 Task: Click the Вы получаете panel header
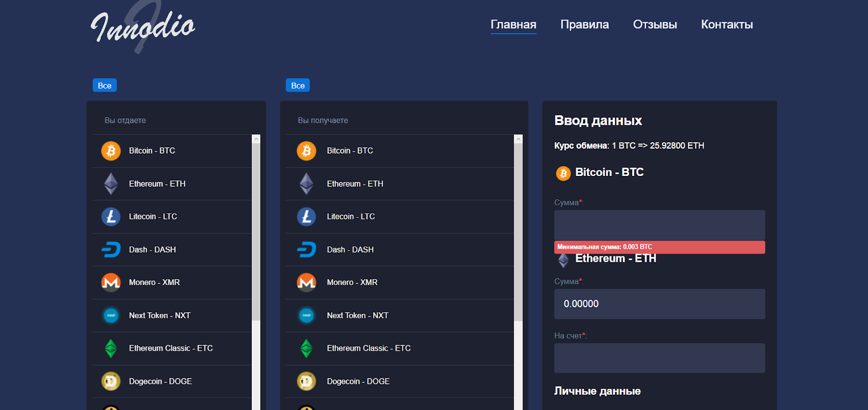click(323, 121)
